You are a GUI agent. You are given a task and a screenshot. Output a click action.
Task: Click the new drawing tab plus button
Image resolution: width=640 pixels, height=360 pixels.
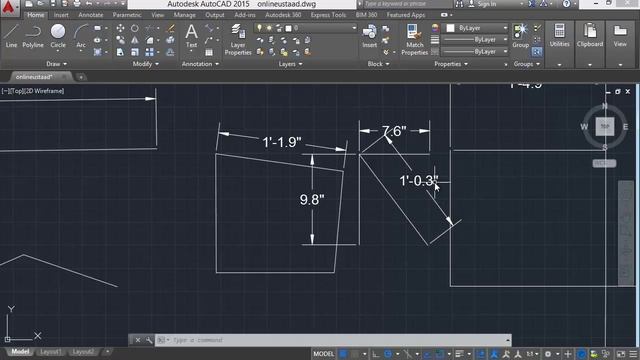[x=81, y=77]
